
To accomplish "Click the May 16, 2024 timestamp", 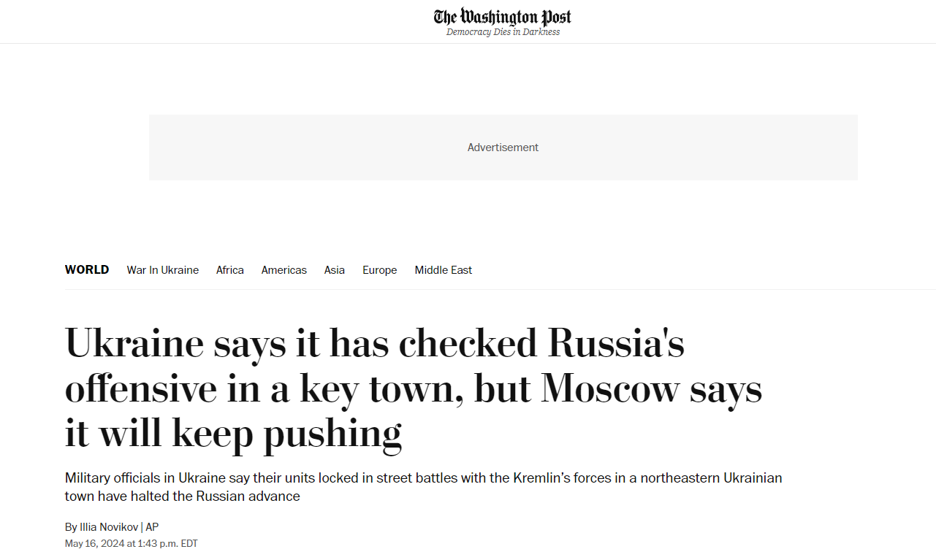I will 131,544.
